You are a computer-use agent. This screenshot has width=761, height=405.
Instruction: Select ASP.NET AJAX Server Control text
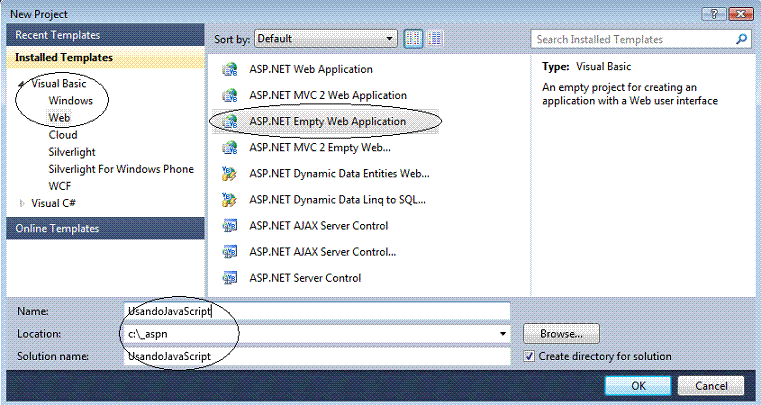[319, 226]
